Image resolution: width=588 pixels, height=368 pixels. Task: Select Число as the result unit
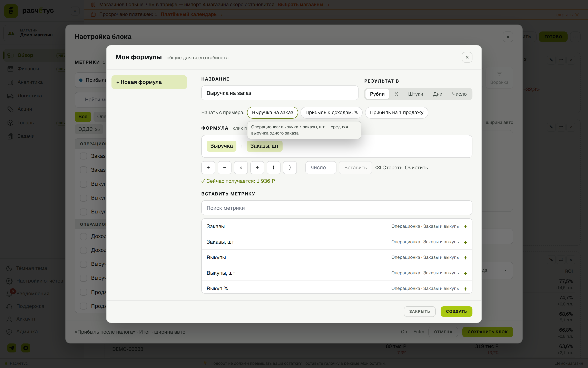[x=459, y=94]
